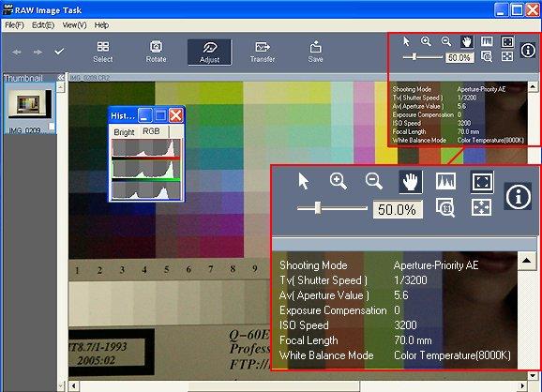Image resolution: width=542 pixels, height=392 pixels.
Task: Toggle the histogram display icon in upper toolbar
Action: coord(487,42)
